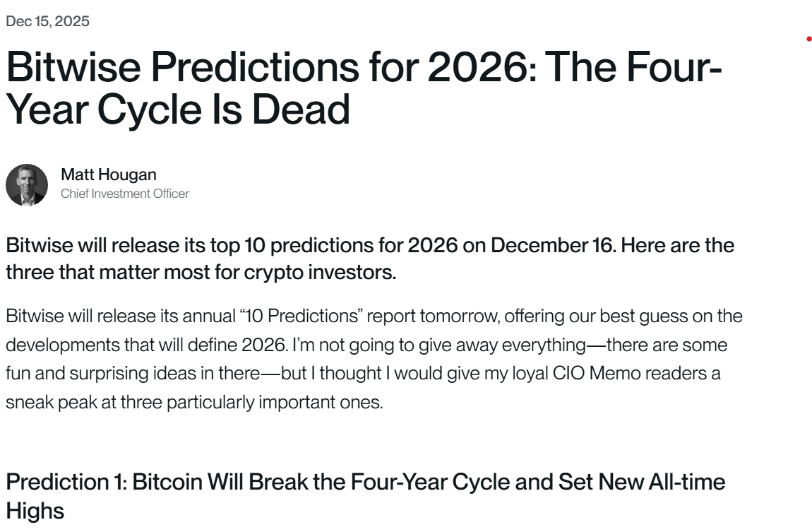Viewport: 812px width, 532px height.
Task: Open Matt Hougan's circular profile photo
Action: coord(27,185)
